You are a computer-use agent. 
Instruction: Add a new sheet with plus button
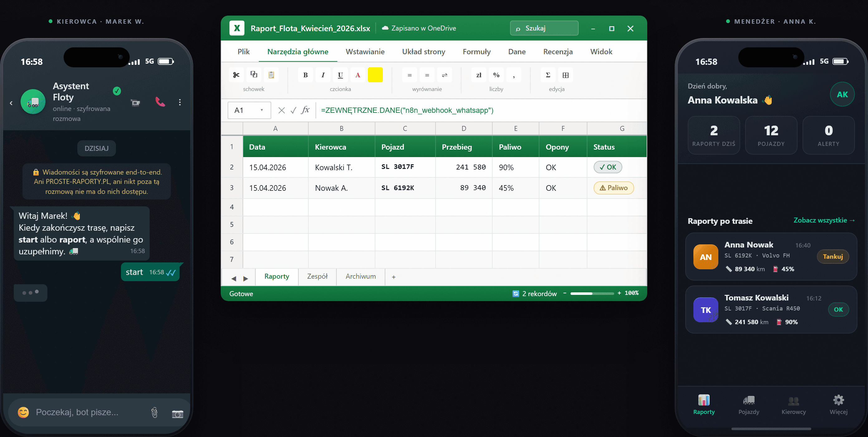point(393,277)
